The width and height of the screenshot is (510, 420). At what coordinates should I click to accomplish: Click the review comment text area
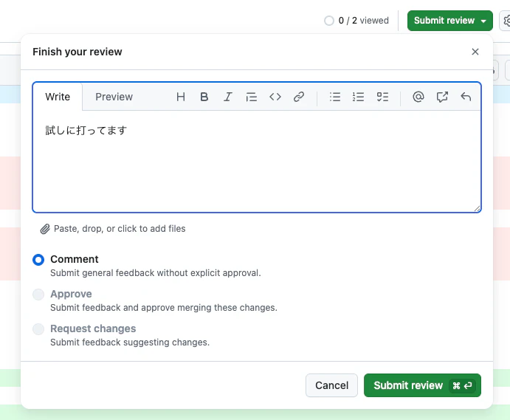257,161
